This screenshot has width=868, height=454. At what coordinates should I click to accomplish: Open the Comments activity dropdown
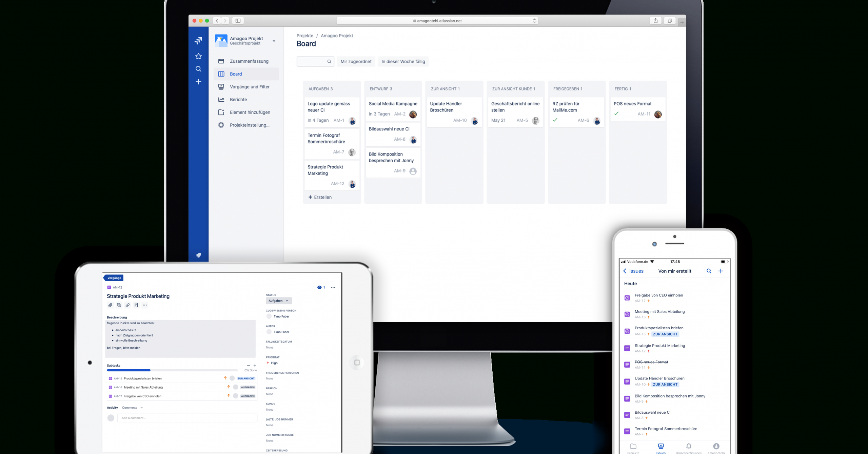click(x=132, y=408)
